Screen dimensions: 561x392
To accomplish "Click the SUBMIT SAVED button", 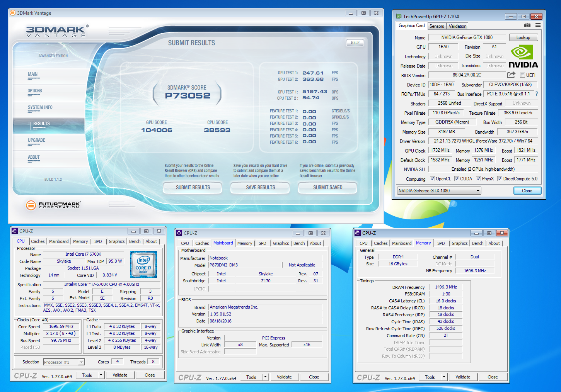I will 327,188.
